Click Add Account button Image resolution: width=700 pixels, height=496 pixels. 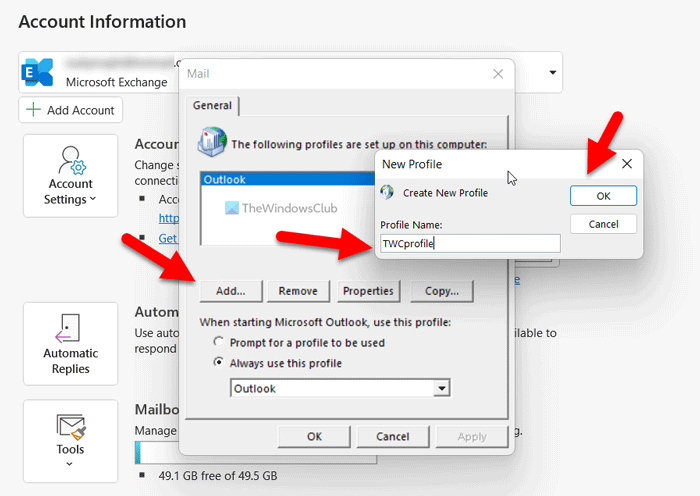(71, 110)
